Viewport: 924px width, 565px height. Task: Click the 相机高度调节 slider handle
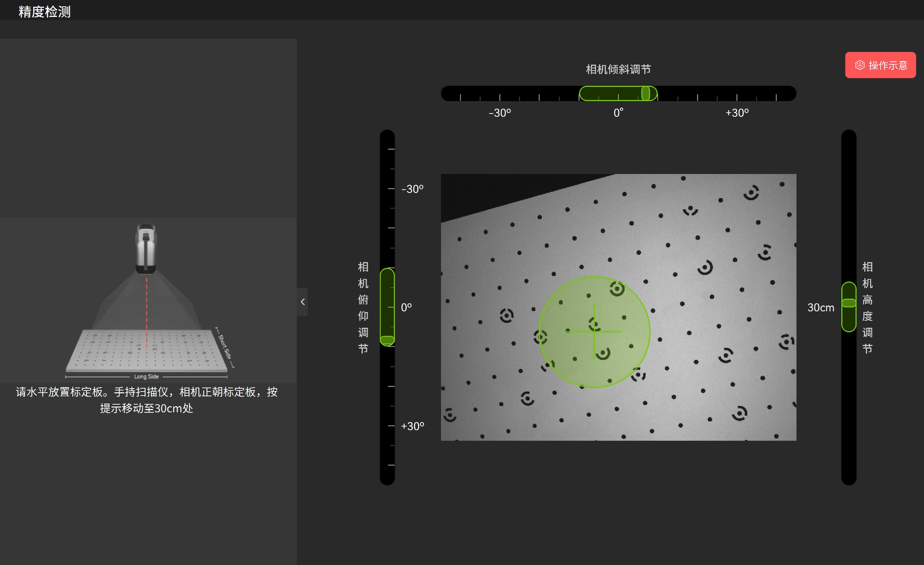848,303
